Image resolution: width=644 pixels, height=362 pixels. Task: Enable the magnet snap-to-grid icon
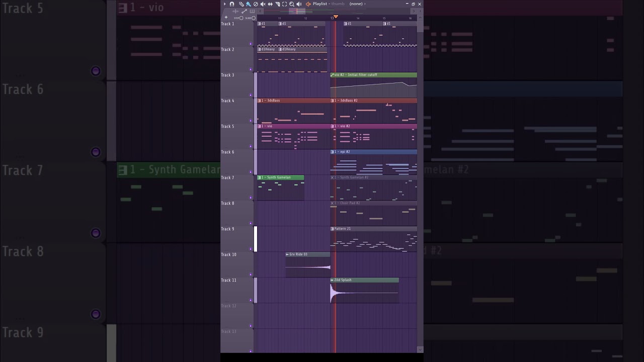click(231, 4)
